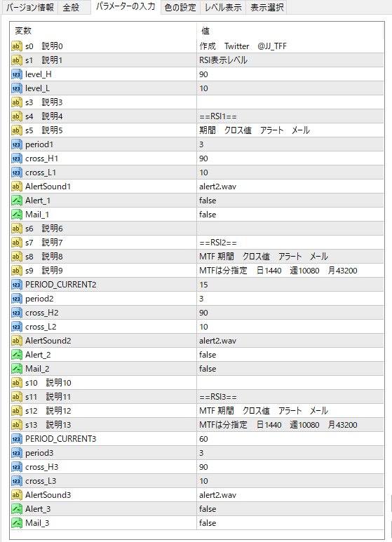The height and width of the screenshot is (542, 392).
Task: Click the string icon beside s4 説明4
Action: [x=17, y=116]
